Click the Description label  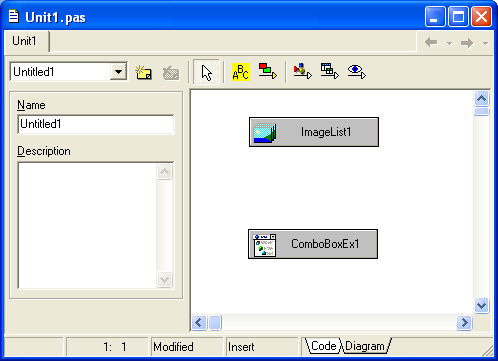click(x=44, y=151)
